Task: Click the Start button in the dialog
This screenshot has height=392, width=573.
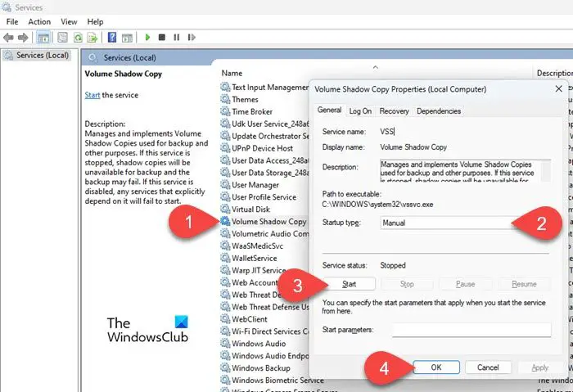Action: point(349,284)
